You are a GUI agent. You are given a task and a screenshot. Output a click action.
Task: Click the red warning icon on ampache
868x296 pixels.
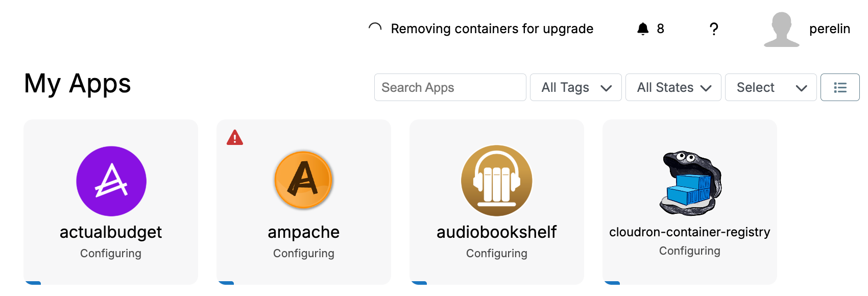click(x=235, y=138)
